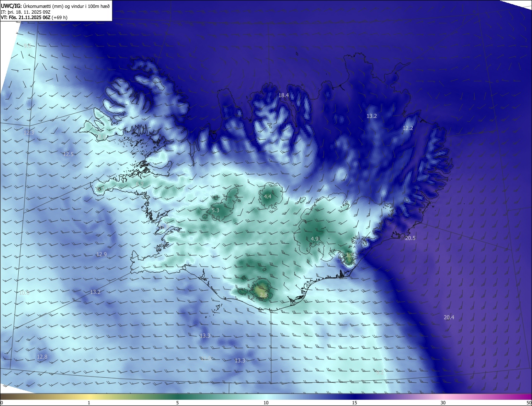This screenshot has height=406, width=532.
Task: Click the title text "Úrkomumætti (mm) og vindur í 100m hæð"
Action: click(x=66, y=6)
